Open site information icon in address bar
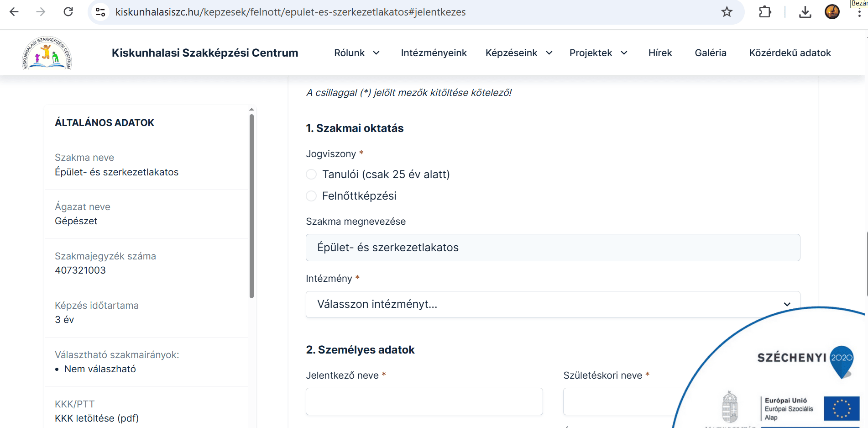The width and height of the screenshot is (868, 428). click(x=100, y=12)
